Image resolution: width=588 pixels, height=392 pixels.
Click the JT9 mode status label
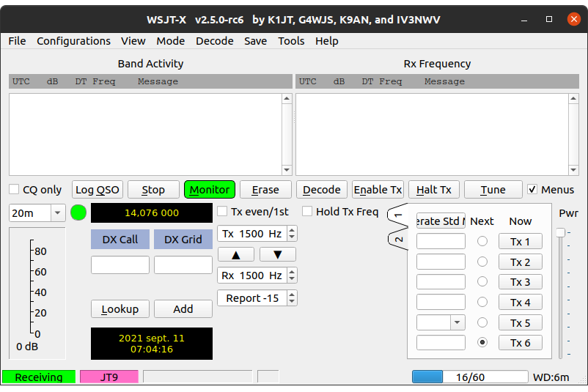click(x=109, y=377)
